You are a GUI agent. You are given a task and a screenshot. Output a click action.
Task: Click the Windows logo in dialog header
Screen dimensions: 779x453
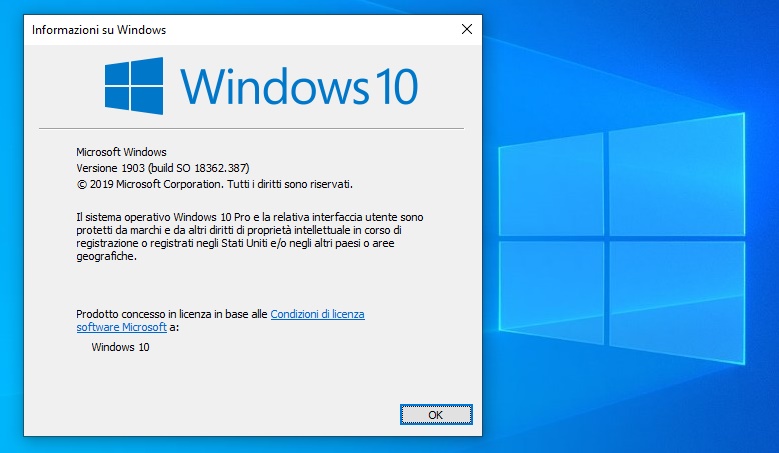coord(134,85)
